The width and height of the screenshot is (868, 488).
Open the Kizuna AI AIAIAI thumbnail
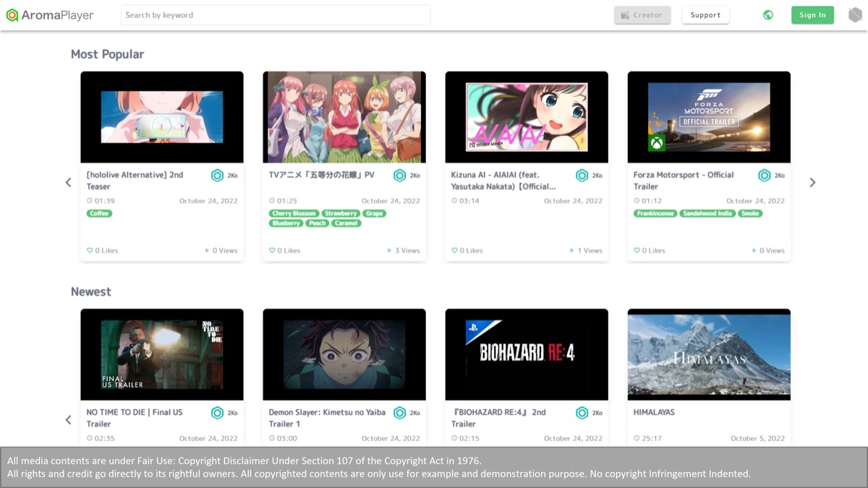[x=527, y=117]
